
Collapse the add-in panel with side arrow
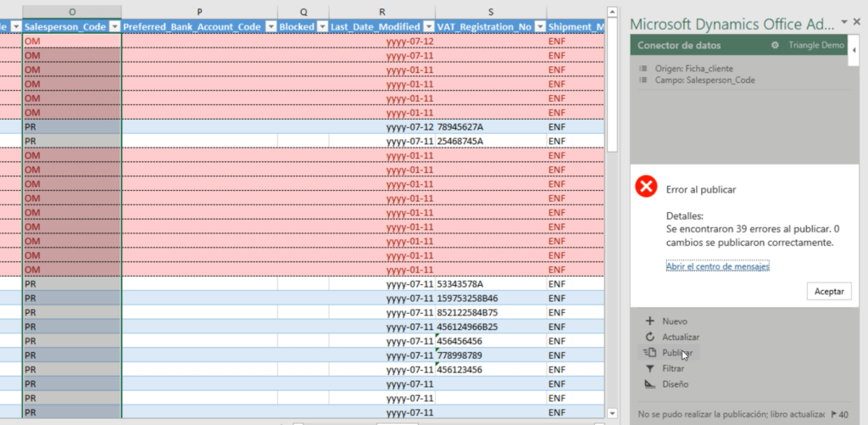tap(854, 51)
